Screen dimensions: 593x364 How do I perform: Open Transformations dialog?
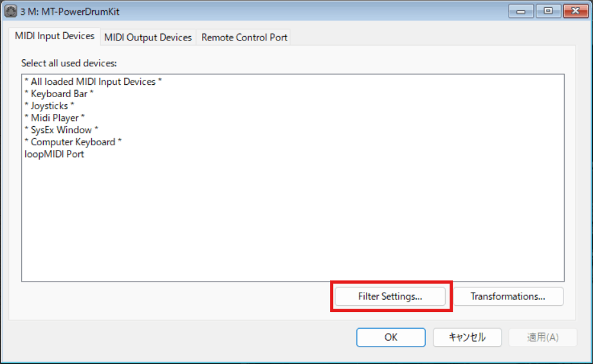(508, 296)
